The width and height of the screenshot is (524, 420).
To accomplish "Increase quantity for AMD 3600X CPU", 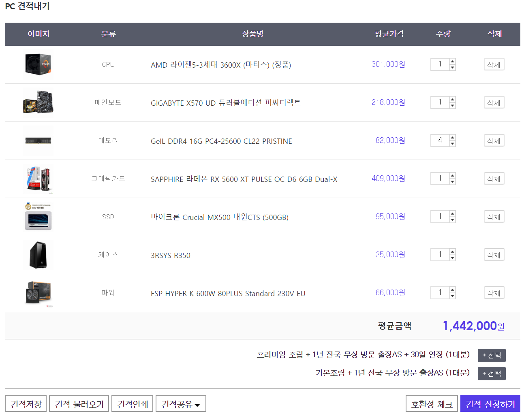I will tap(452, 62).
